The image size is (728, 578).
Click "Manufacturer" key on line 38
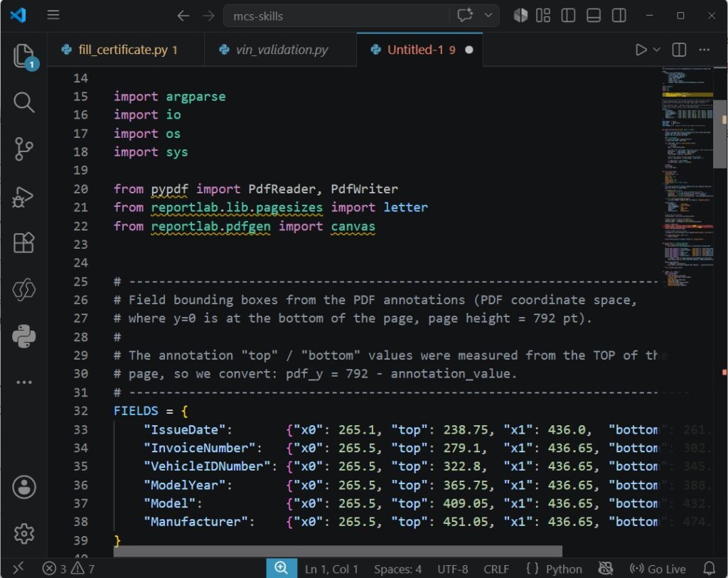click(x=196, y=522)
